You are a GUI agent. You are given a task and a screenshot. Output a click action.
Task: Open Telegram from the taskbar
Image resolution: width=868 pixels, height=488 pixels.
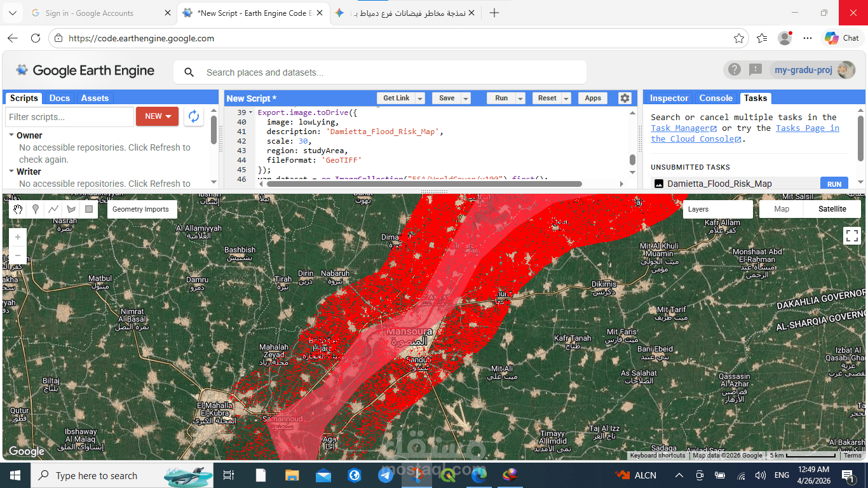point(386,475)
